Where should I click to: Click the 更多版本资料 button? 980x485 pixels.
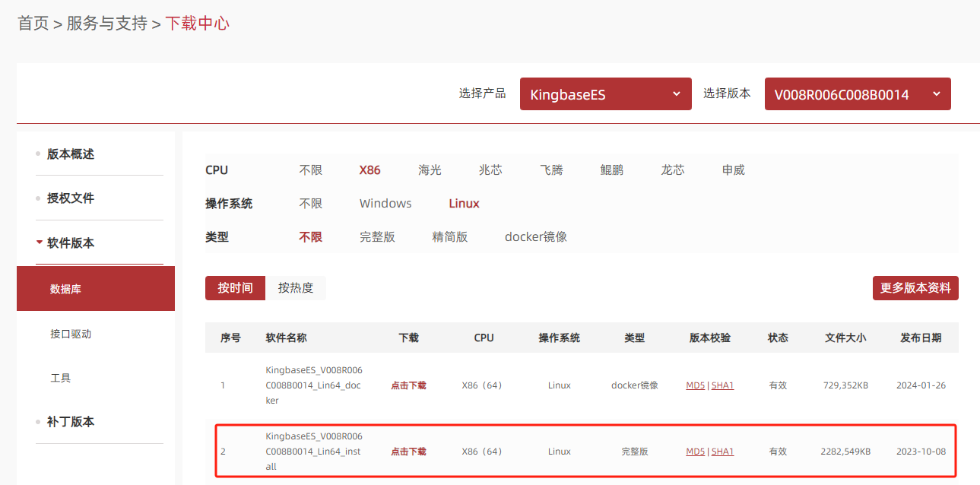tap(915, 288)
